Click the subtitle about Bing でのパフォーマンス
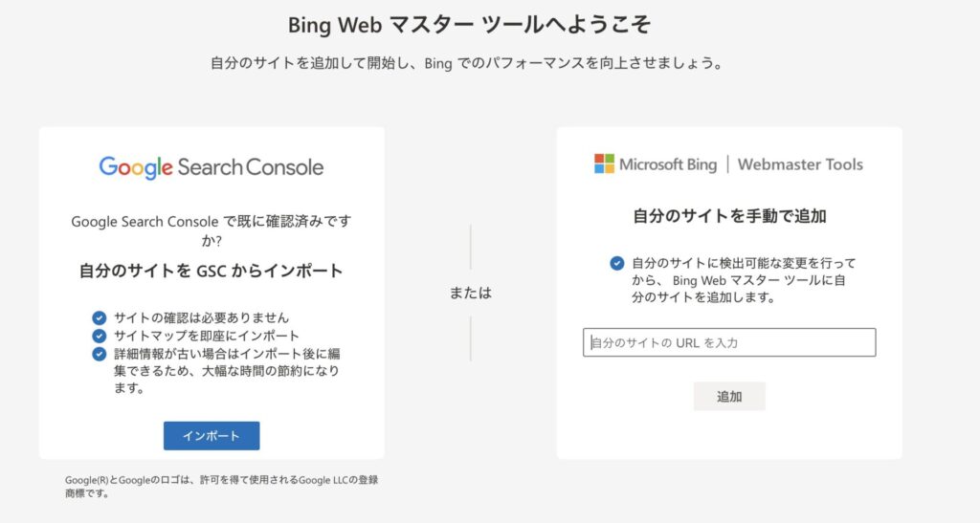 tap(466, 63)
